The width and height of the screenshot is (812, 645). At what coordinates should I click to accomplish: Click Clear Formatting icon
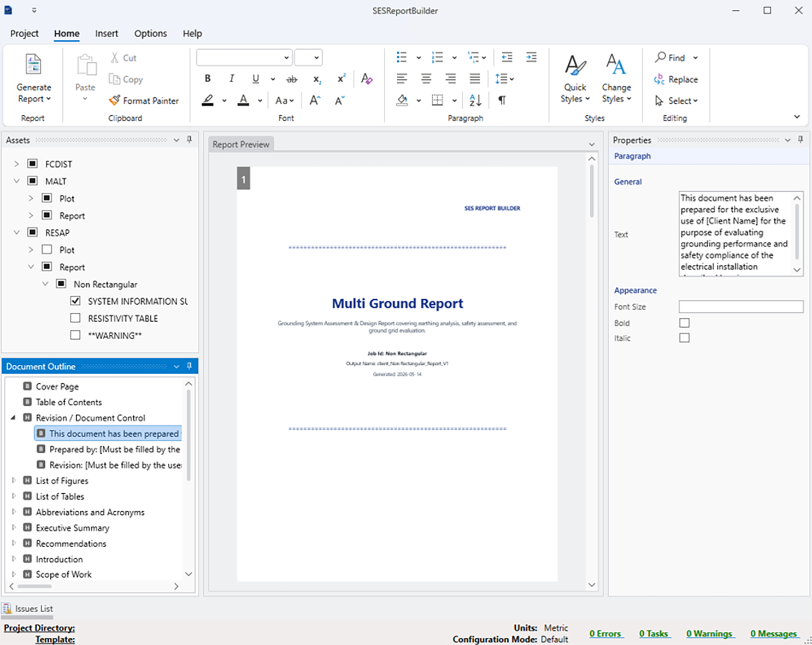(x=367, y=79)
